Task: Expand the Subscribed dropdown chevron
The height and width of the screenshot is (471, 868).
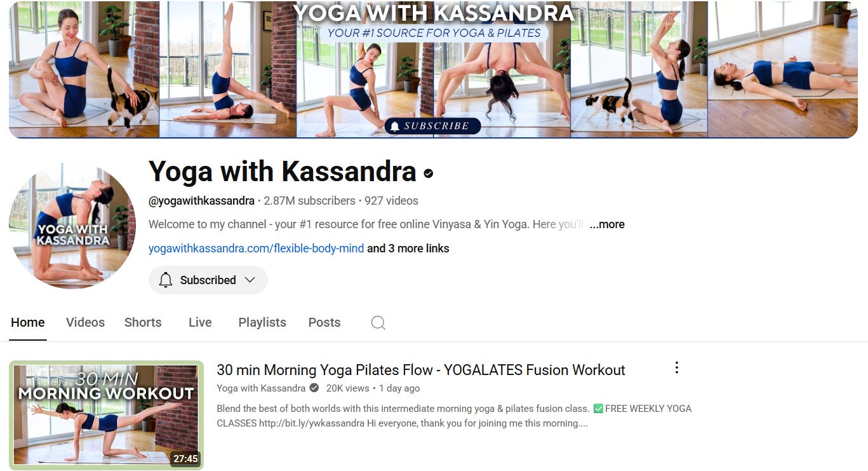Action: (250, 280)
